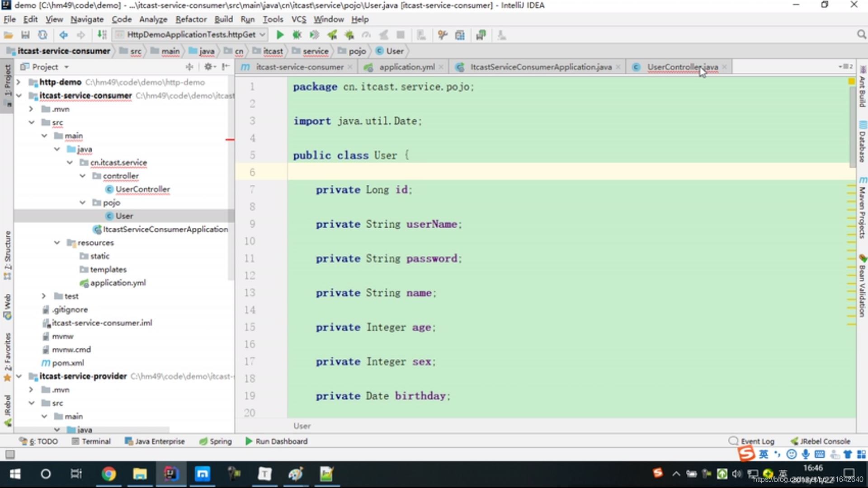Navigate back with the left arrow icon
Viewport: 868px width, 488px height.
click(63, 35)
